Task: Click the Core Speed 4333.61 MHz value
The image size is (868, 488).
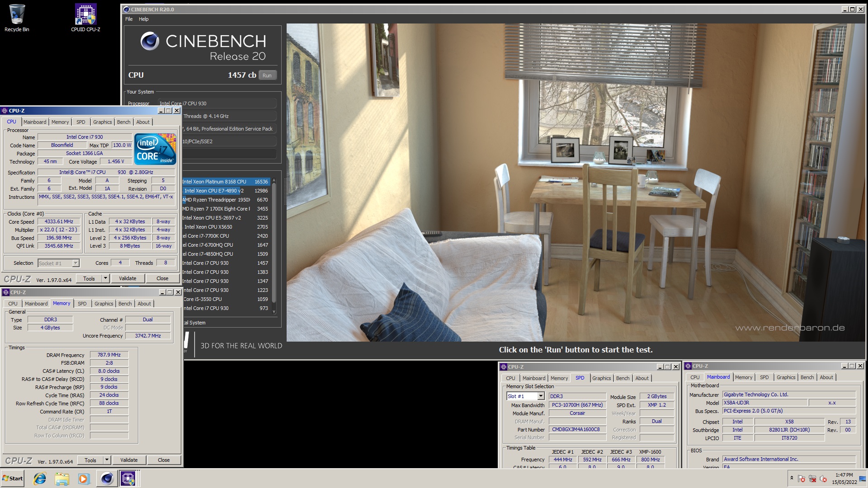Action: point(59,221)
